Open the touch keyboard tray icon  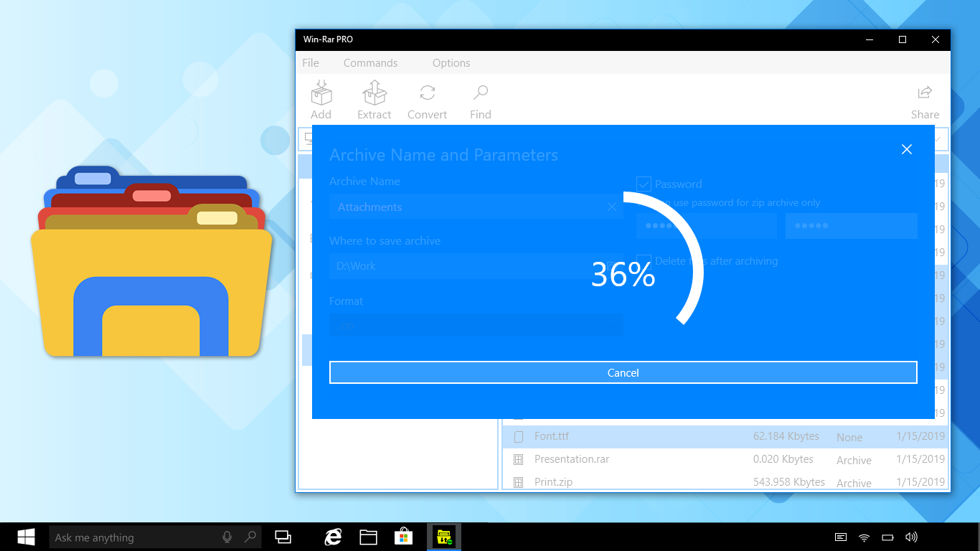(x=841, y=537)
